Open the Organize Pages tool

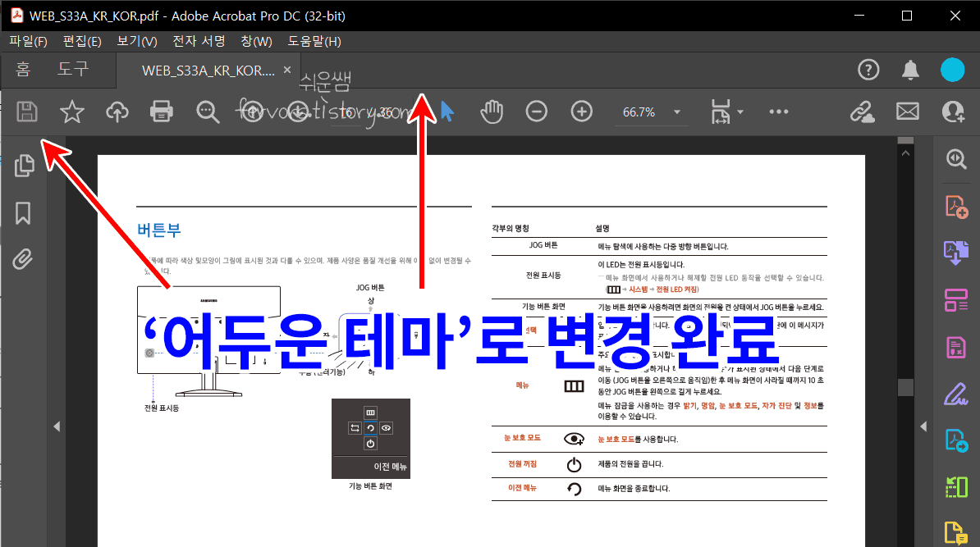coord(955,300)
